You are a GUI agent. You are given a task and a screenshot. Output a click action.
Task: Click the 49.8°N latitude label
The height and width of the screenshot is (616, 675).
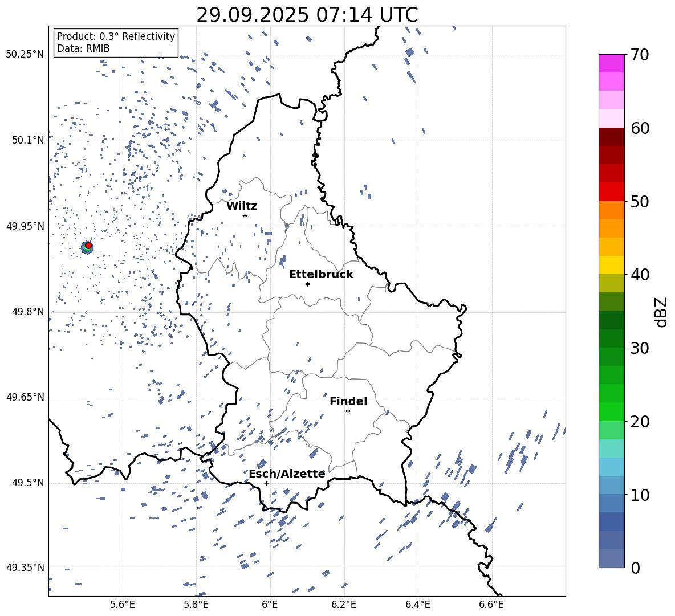click(28, 312)
